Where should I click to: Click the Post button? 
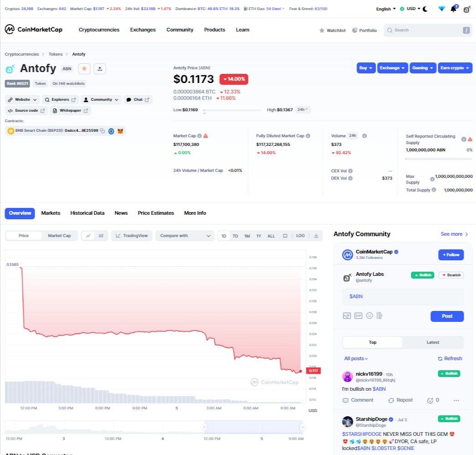tap(447, 316)
